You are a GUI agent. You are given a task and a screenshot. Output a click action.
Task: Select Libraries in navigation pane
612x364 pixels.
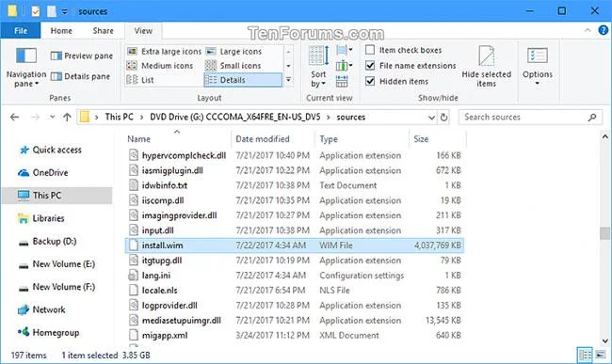(x=41, y=218)
